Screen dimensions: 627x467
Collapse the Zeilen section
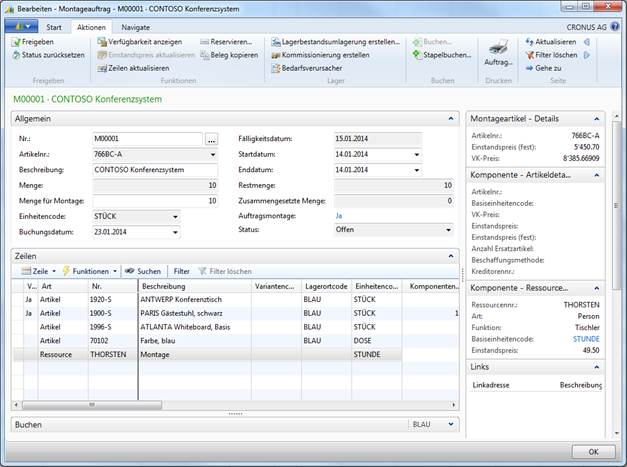(451, 256)
